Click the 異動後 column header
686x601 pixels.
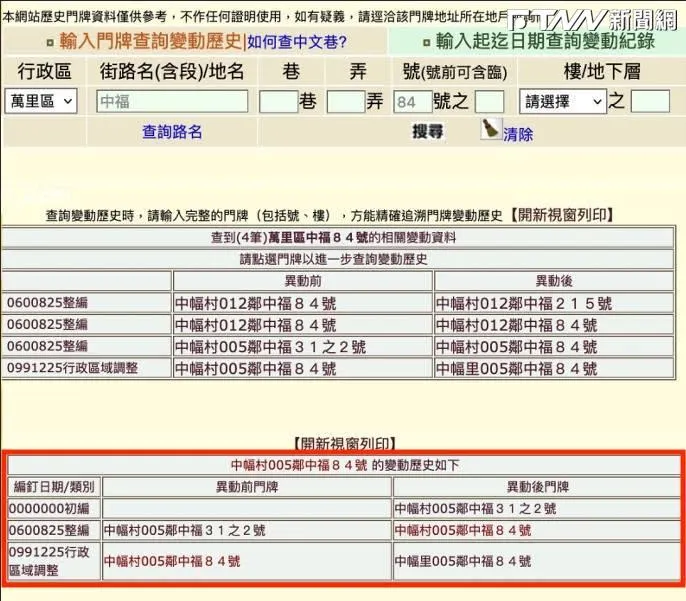click(554, 281)
